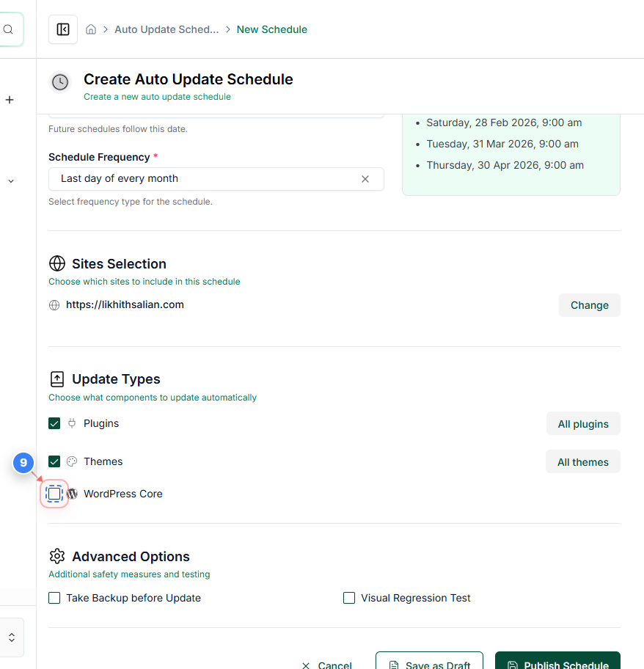
Task: Click the Change button for site selection
Action: (x=589, y=304)
